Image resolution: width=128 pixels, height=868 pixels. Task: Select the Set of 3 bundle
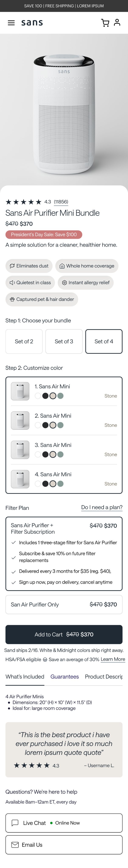64,341
